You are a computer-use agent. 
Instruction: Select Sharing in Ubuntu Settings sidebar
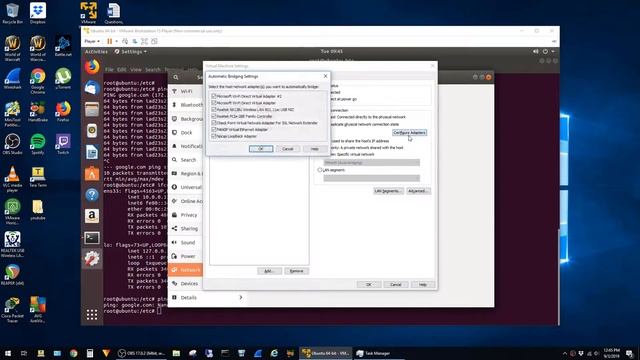point(186,229)
